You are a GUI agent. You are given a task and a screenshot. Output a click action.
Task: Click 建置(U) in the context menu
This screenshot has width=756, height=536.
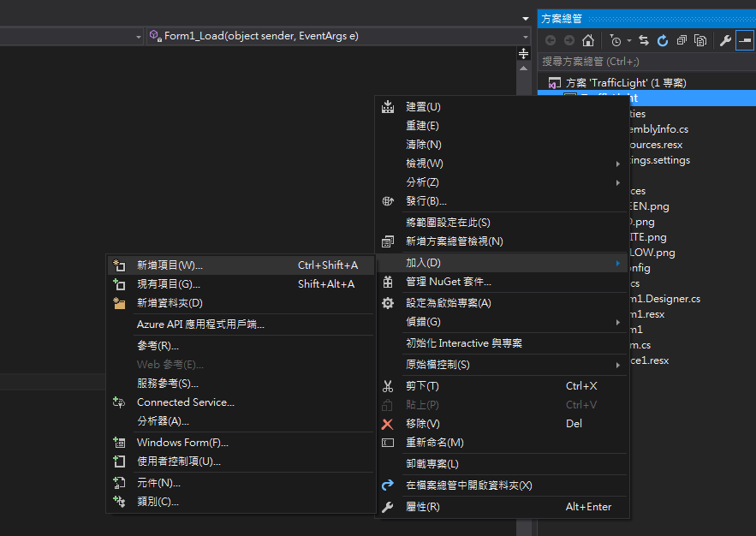pos(423,107)
